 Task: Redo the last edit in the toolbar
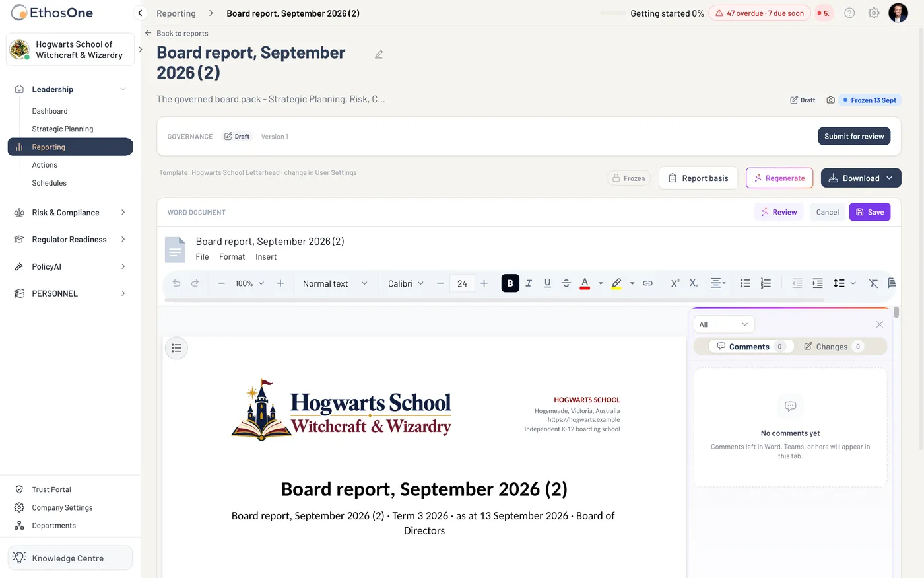tap(195, 283)
